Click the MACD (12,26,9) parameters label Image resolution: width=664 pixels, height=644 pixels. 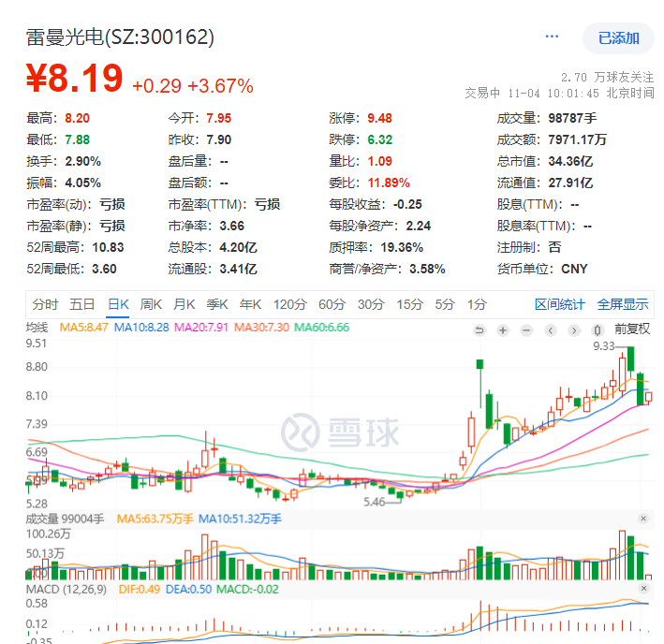[66, 589]
